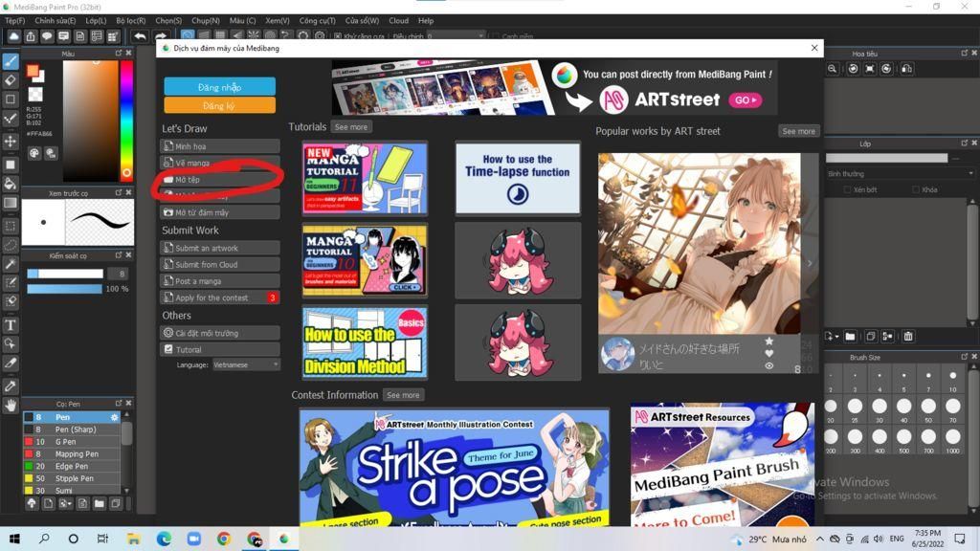Click the rainbow hue slider strip

[x=126, y=120]
